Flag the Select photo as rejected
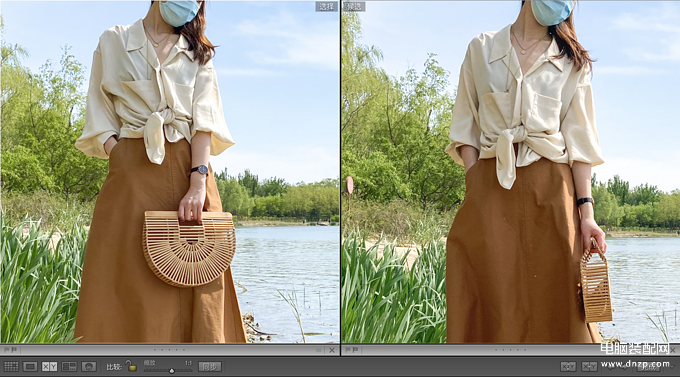 (13, 350)
